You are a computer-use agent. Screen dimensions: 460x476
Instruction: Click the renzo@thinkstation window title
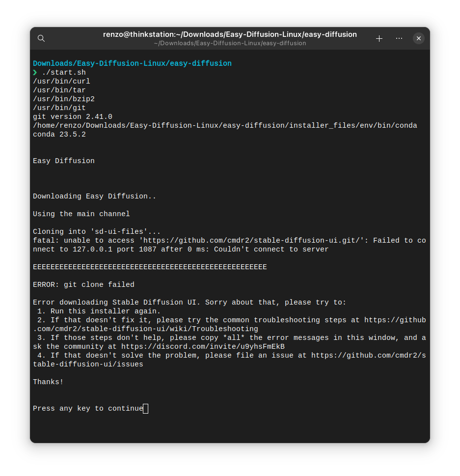pos(229,34)
